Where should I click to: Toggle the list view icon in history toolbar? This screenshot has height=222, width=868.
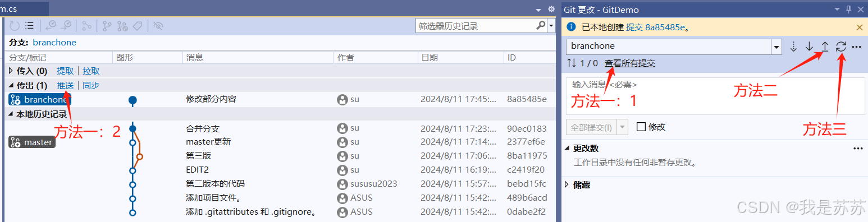pyautogui.click(x=30, y=26)
